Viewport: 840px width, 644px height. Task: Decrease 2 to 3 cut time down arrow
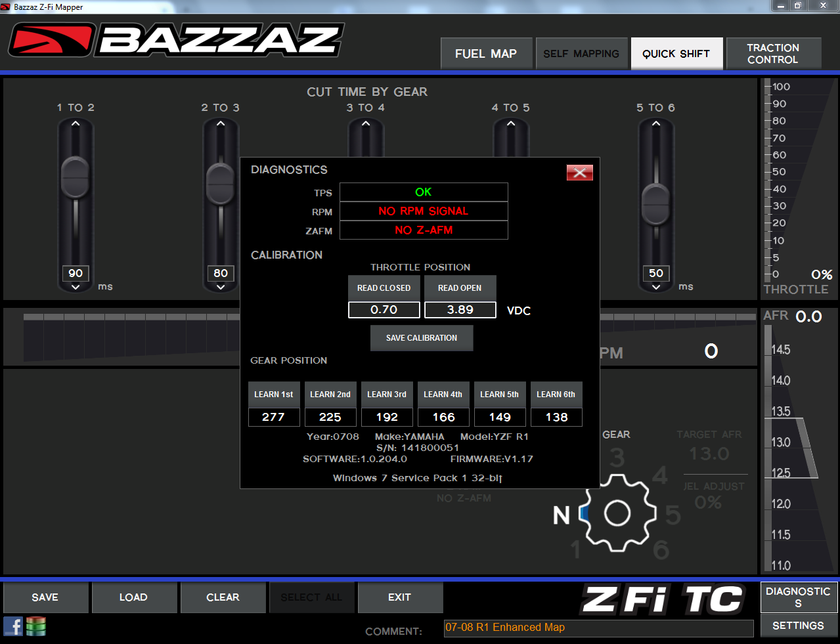[x=221, y=287]
